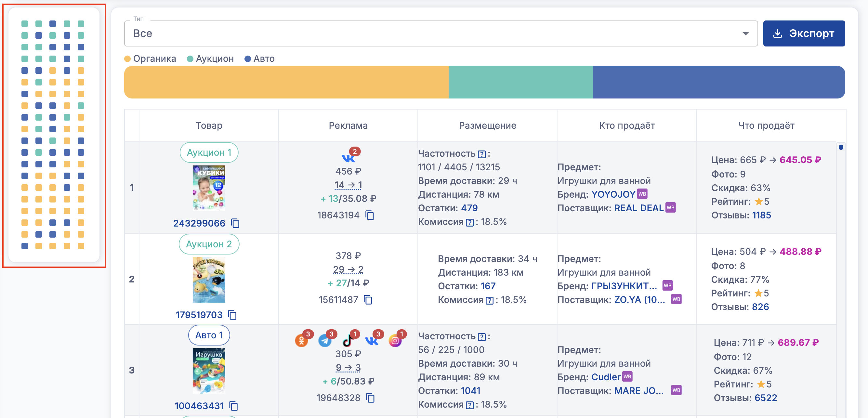868x418 pixels.
Task: Click the Экспорт button
Action: [804, 33]
